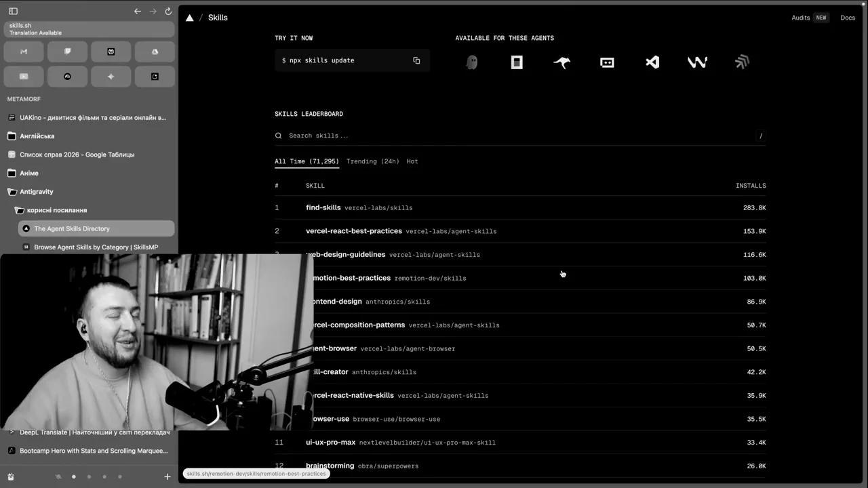This screenshot has height=488, width=868.
Task: Open the pinned Gmail tile
Action: (x=24, y=52)
